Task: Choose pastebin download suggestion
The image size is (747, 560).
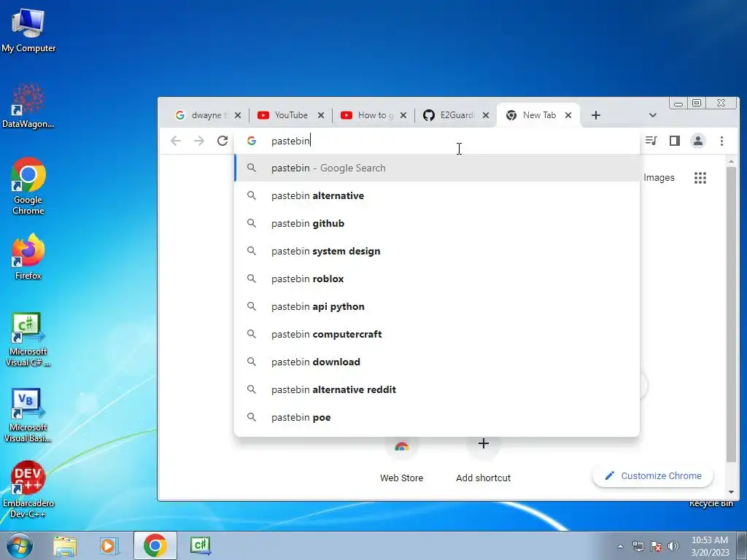Action: point(436,362)
